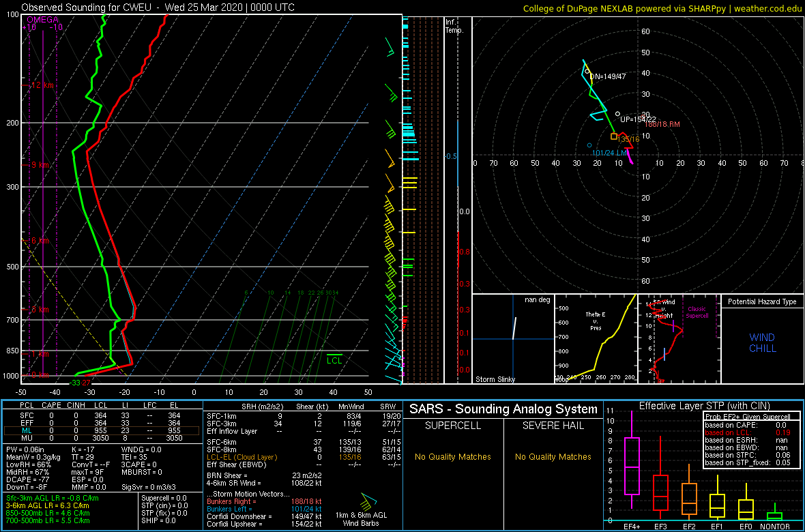805x532 pixels.
Task: Click the SEVERE HAIL column header in SARS
Action: tap(554, 426)
